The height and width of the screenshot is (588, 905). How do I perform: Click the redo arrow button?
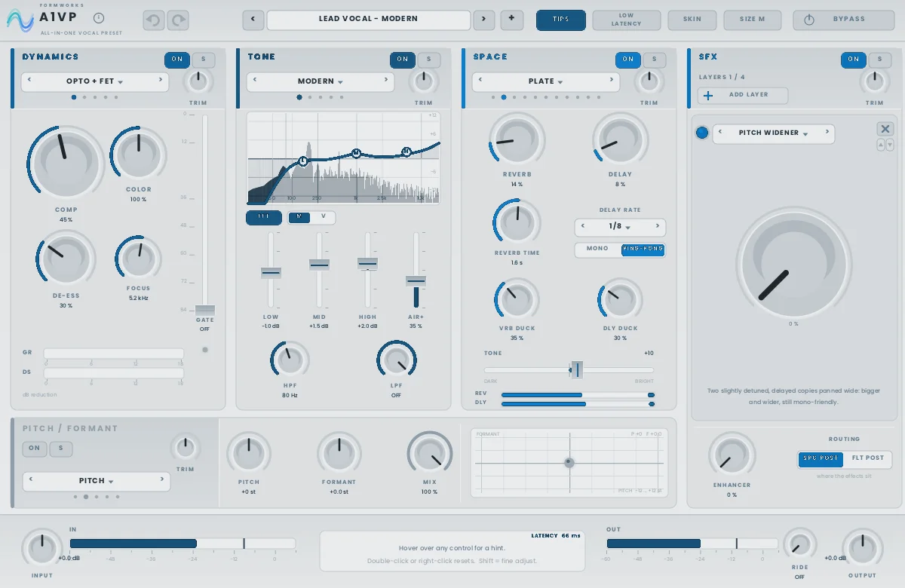click(178, 20)
